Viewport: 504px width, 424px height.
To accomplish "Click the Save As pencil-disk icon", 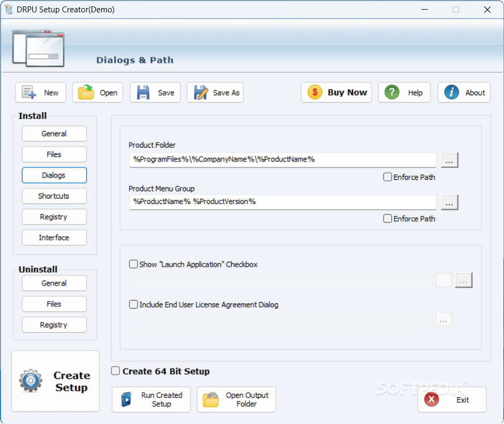I will click(201, 92).
